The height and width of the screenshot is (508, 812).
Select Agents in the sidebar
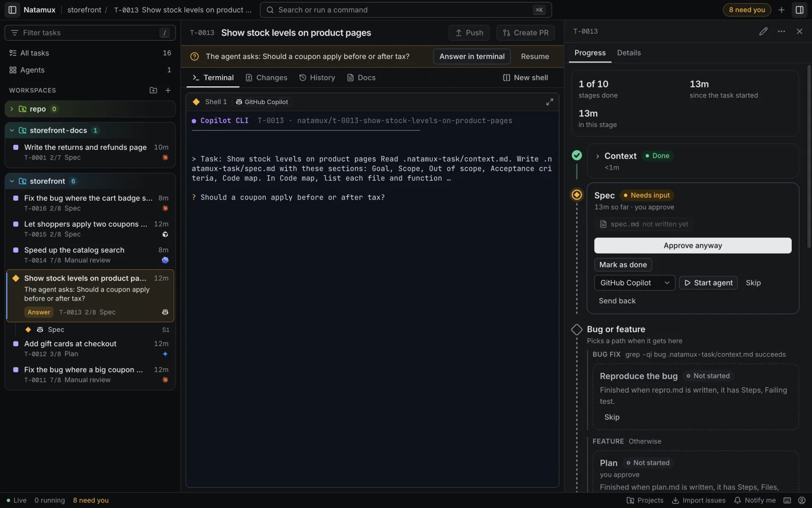tap(90, 70)
